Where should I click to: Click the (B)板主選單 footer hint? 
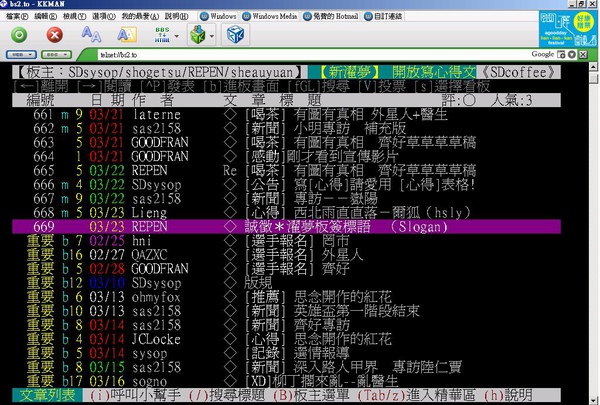(x=311, y=395)
